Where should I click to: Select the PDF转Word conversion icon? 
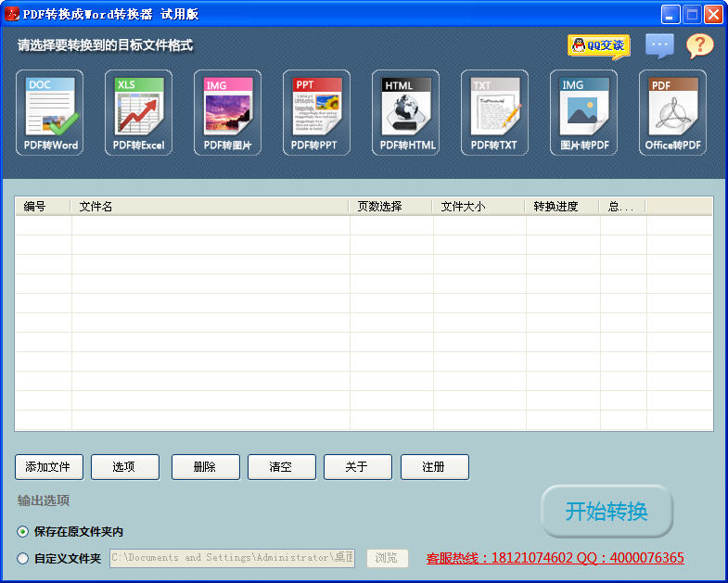tap(50, 112)
